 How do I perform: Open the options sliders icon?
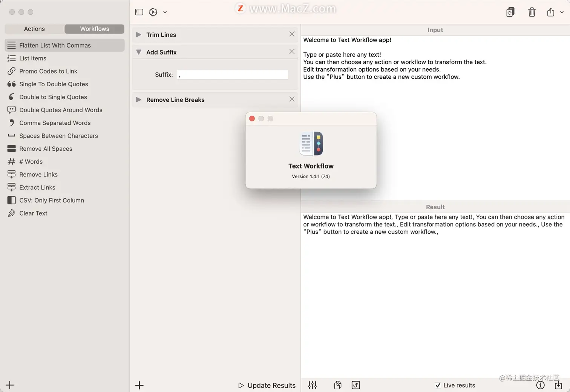(x=313, y=385)
